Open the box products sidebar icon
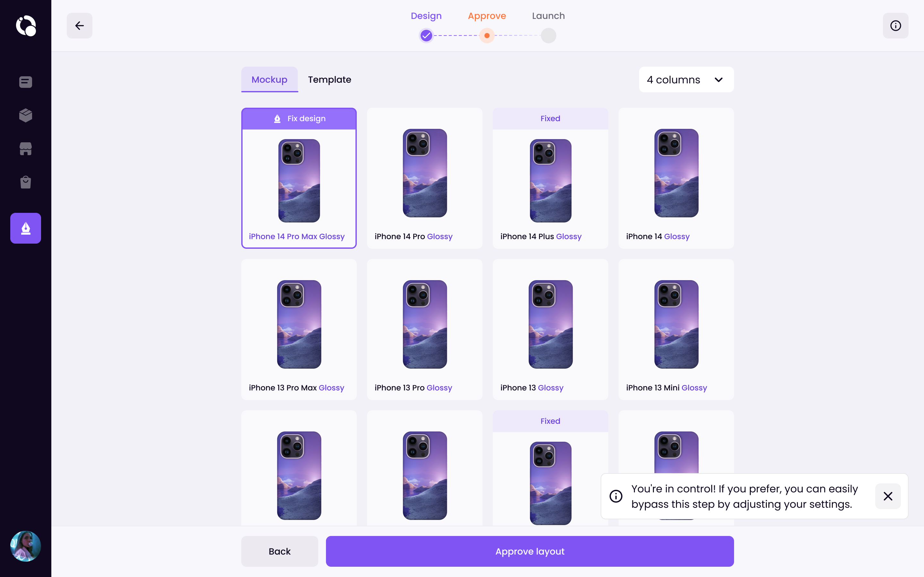924x577 pixels. (26, 115)
